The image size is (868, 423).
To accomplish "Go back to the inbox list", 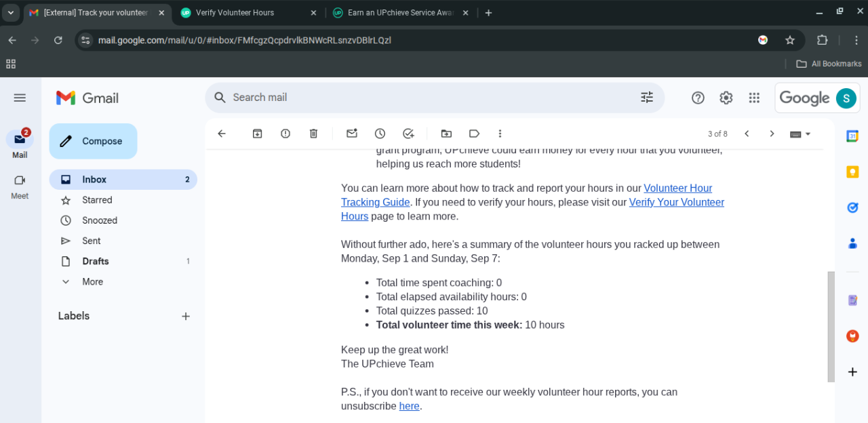I will [222, 134].
